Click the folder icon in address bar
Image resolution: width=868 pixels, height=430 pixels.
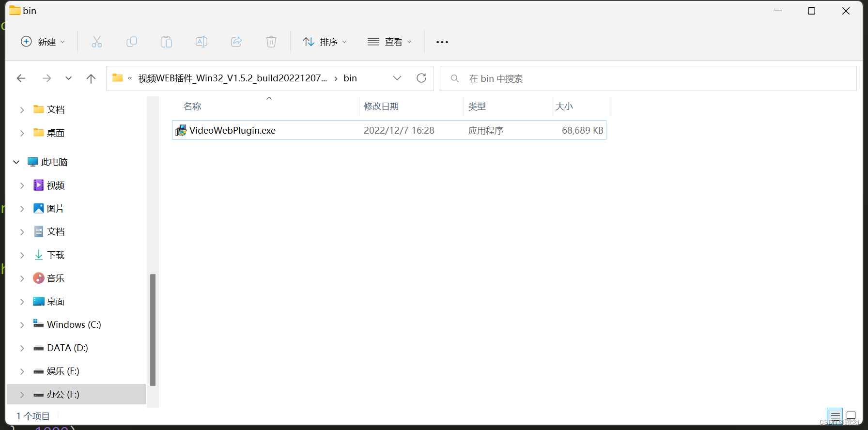[x=118, y=78]
